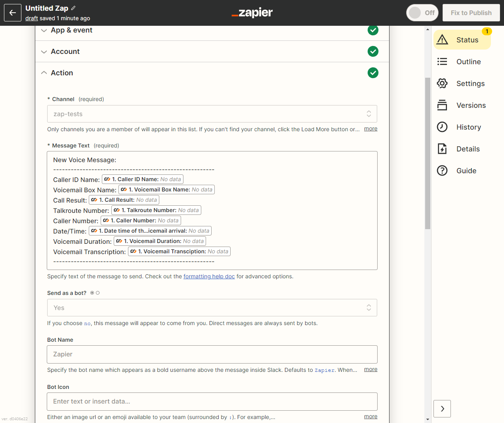
Task: Click the Call Result data pill
Action: pos(124,200)
